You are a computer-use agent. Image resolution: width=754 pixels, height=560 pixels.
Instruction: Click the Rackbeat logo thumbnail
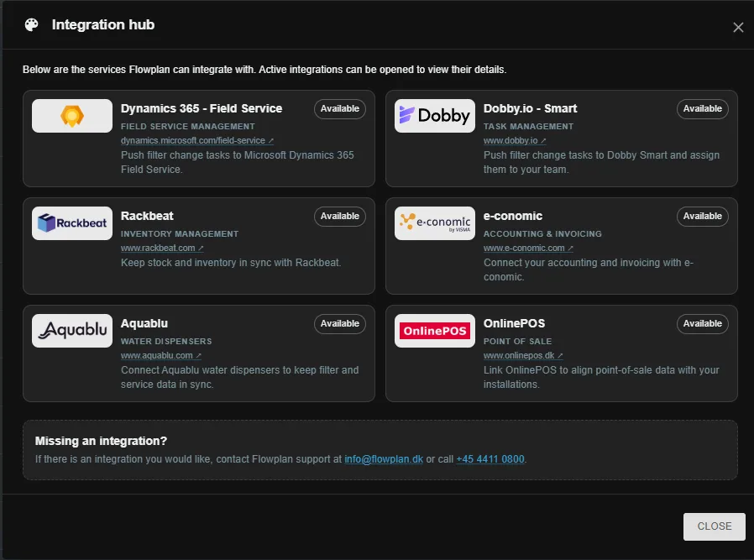click(72, 223)
